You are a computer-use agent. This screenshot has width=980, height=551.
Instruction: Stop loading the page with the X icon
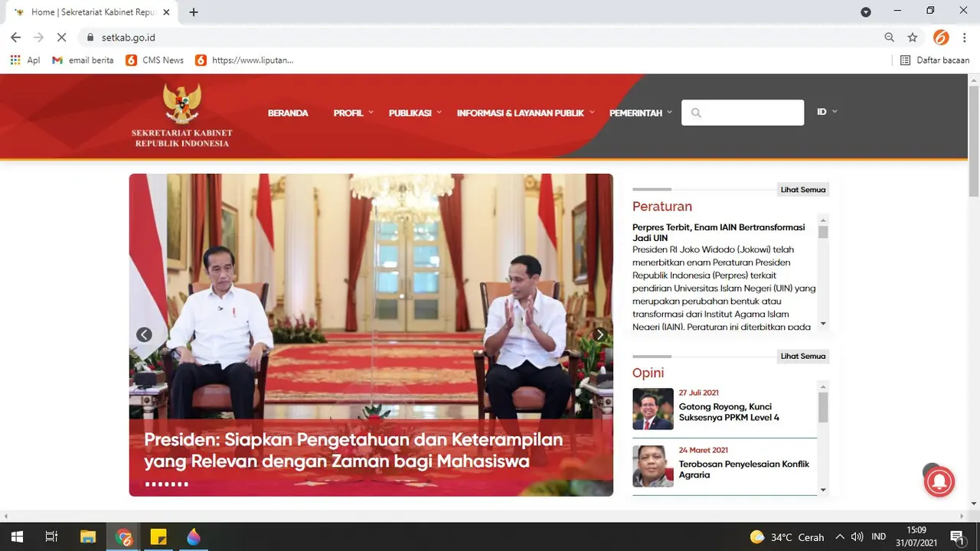click(x=63, y=37)
